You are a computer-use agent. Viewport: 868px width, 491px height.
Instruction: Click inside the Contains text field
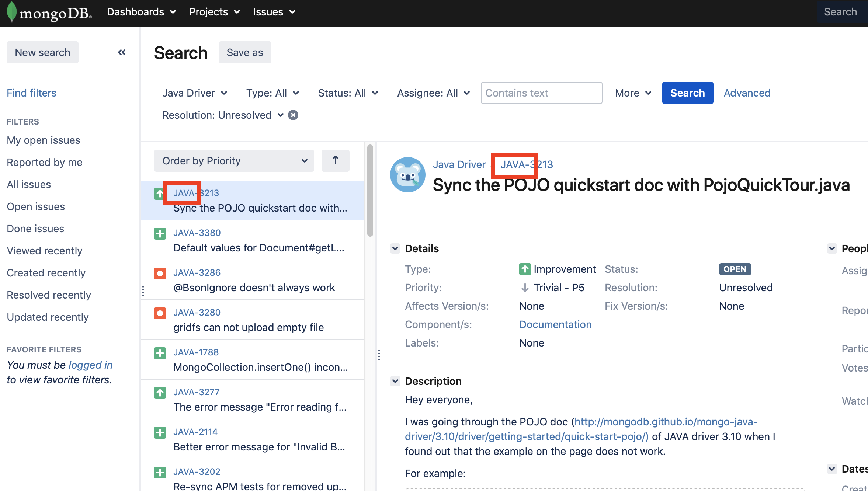(541, 93)
